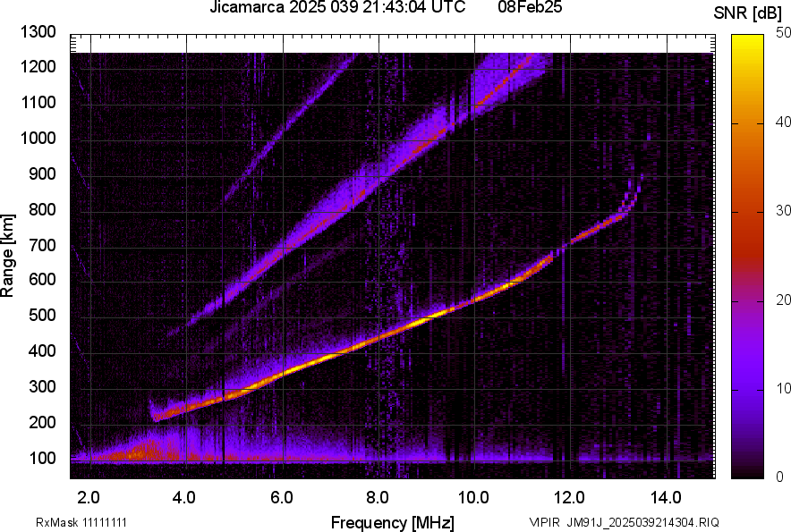The height and width of the screenshot is (532, 791).
Task: Click the 1300 range tick label
Action: tap(38, 32)
